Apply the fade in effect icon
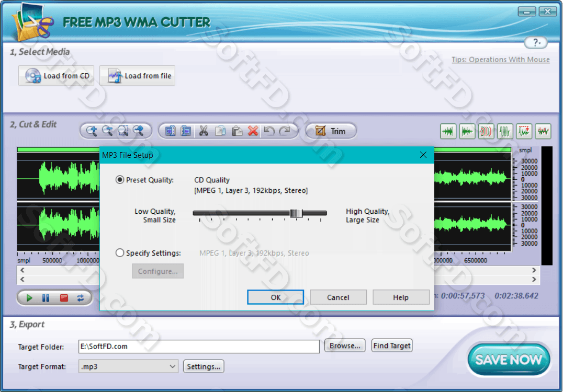Viewport: 563px width, 392px height. click(448, 131)
